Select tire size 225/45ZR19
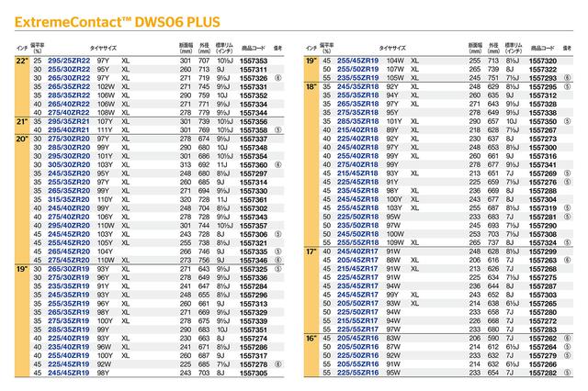The width and height of the screenshot is (588, 391). pyautogui.click(x=69, y=364)
